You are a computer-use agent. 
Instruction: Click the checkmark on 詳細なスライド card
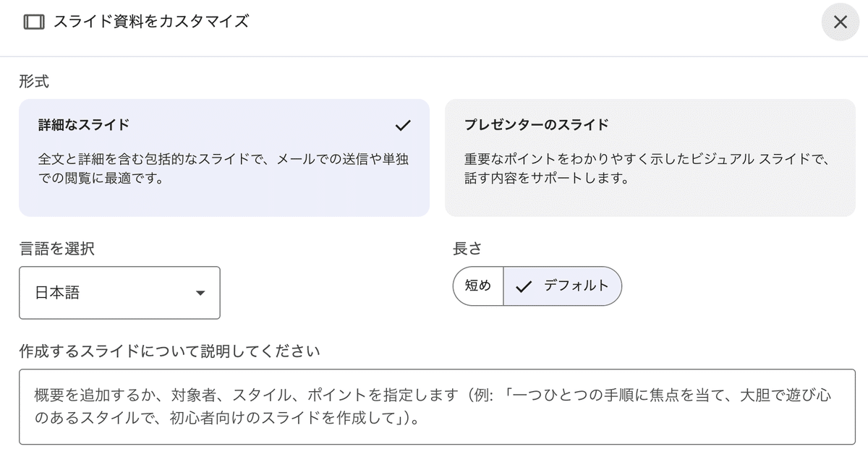[x=403, y=125]
